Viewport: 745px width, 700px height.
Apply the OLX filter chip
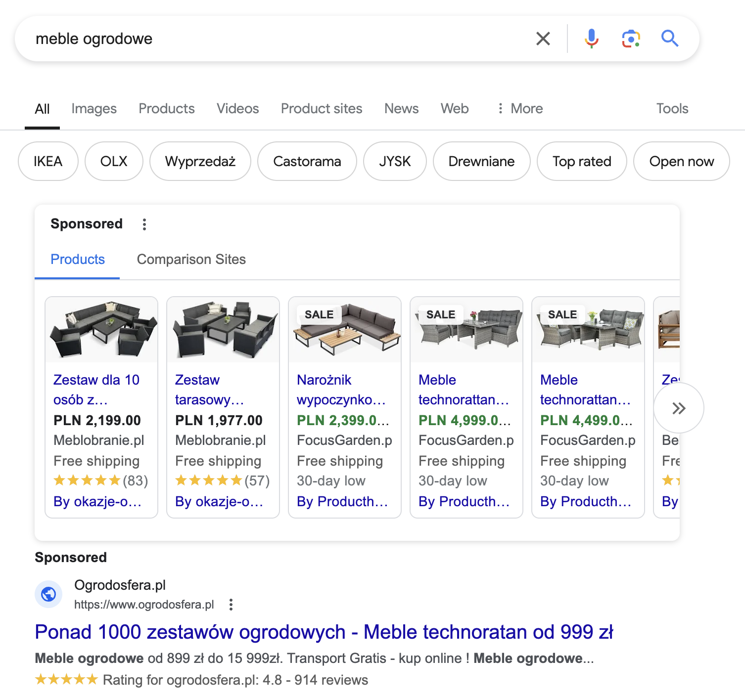pyautogui.click(x=114, y=161)
